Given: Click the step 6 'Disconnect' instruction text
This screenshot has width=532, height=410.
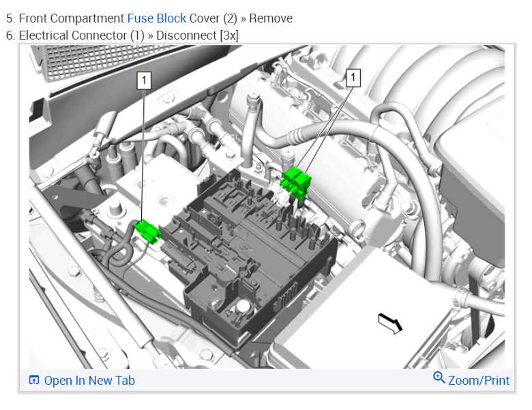Looking at the screenshot, I should coord(186,35).
